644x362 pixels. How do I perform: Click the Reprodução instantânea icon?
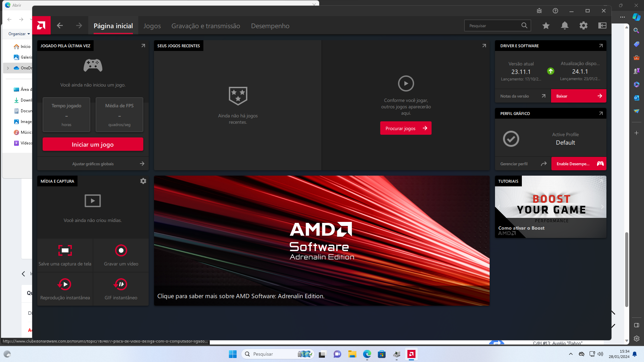pyautogui.click(x=64, y=284)
